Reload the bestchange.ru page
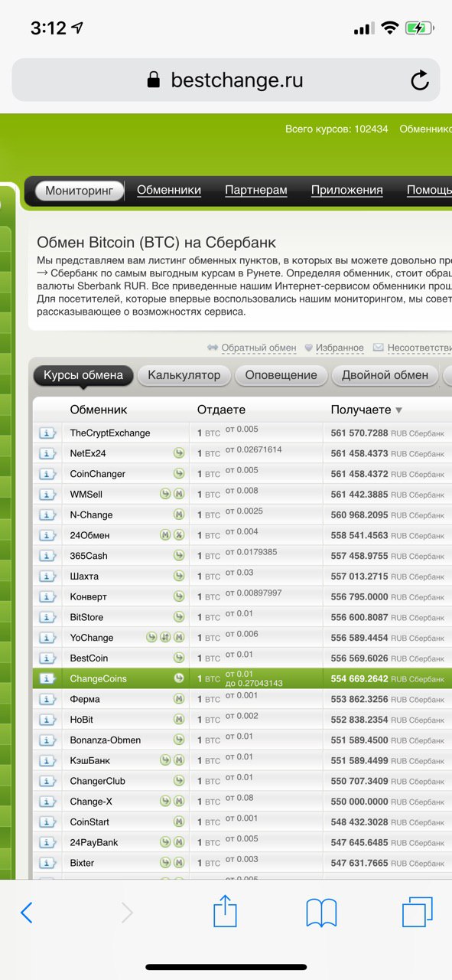This screenshot has height=980, width=452. pos(420,80)
